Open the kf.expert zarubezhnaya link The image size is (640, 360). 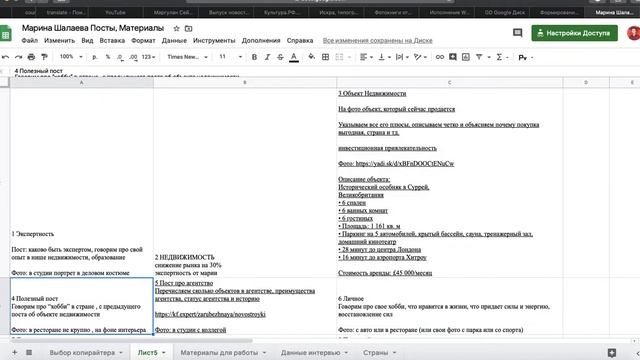pos(210,314)
